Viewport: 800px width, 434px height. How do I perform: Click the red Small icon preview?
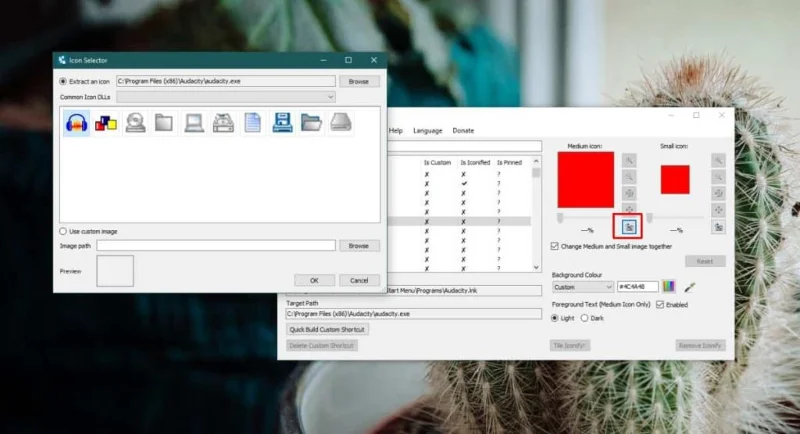click(x=675, y=180)
